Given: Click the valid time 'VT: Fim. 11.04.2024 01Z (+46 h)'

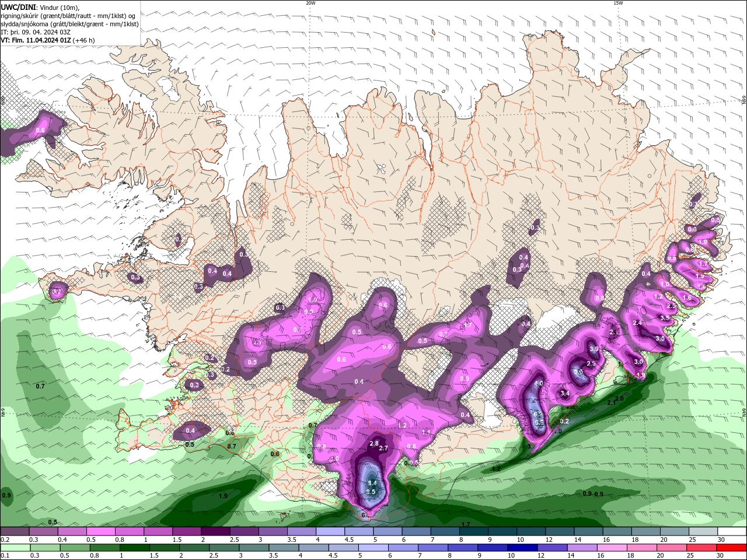Looking at the screenshot, I should tap(48, 40).
